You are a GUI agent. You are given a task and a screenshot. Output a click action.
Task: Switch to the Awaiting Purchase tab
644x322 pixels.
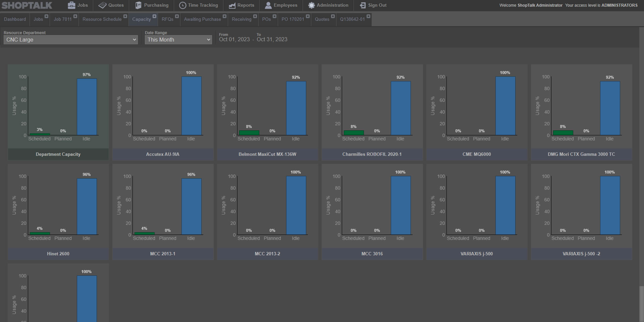pyautogui.click(x=203, y=19)
